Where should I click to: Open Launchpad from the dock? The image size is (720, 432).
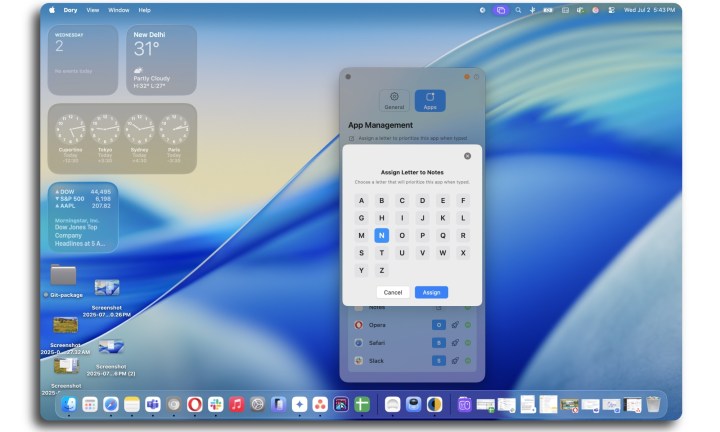[x=90, y=404]
